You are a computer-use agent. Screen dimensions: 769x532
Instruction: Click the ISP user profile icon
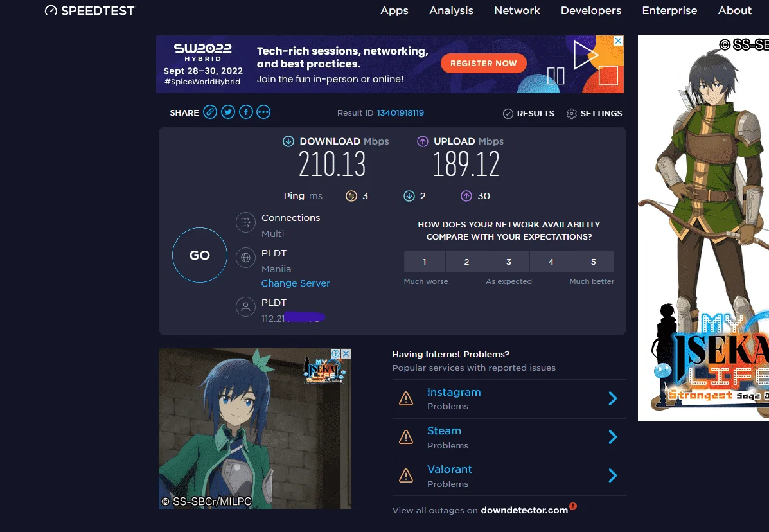(x=245, y=307)
